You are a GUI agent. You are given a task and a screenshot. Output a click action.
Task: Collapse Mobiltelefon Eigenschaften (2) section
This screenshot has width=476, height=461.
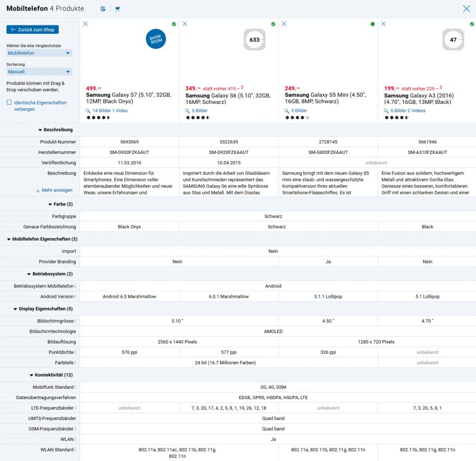(42, 239)
